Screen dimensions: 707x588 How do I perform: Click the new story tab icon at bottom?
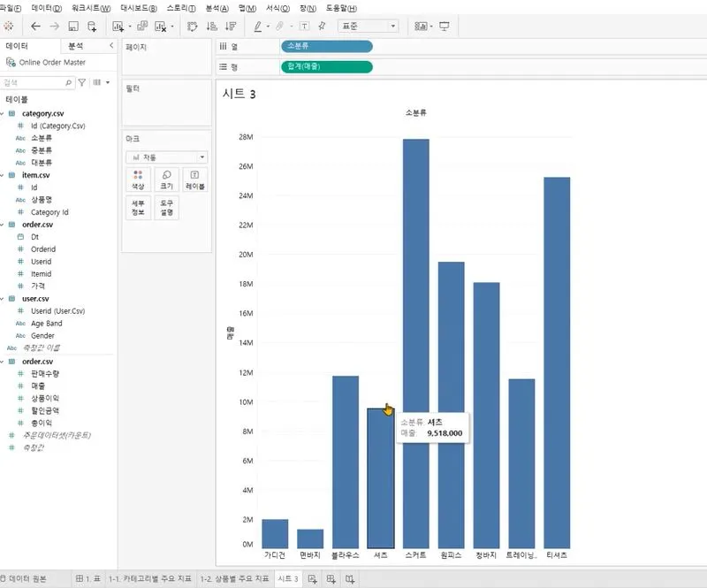[350, 578]
